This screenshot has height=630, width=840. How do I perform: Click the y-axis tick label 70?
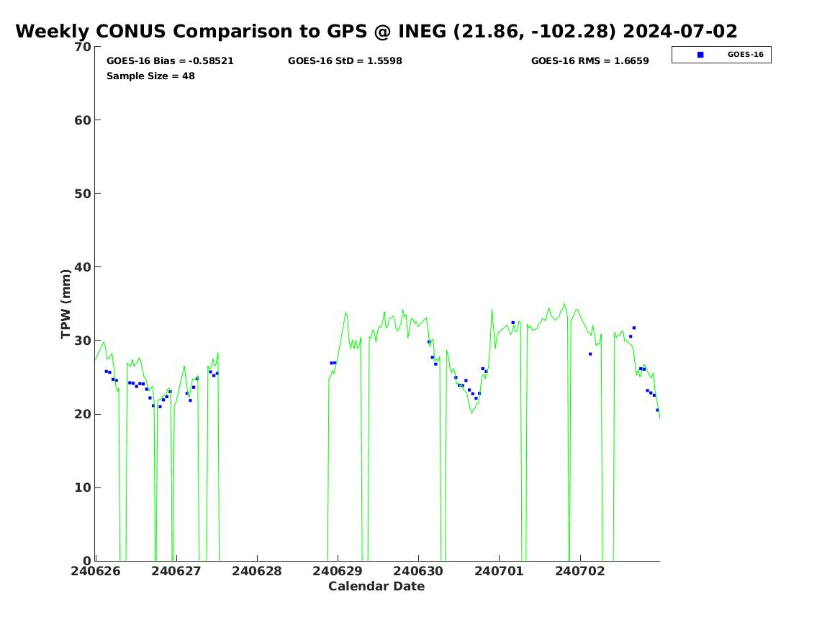(x=83, y=47)
